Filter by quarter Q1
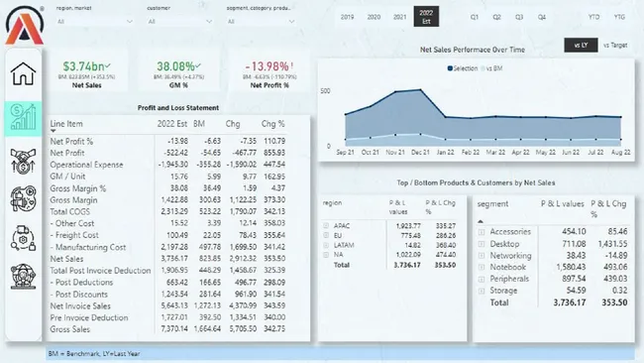Image resolution: width=644 pixels, height=363 pixels. pos(475,17)
